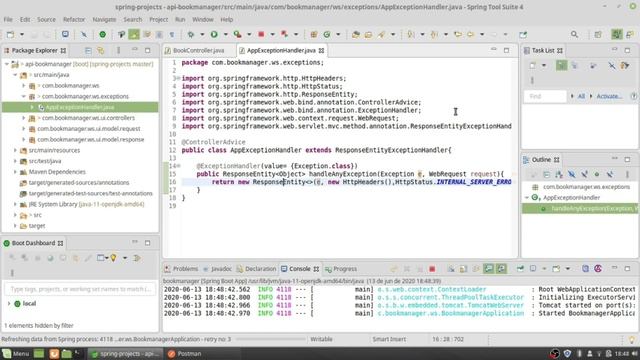640x360 pixels.
Task: Select AppExceptionHandler.java in Package Explorer
Action: coord(80,107)
